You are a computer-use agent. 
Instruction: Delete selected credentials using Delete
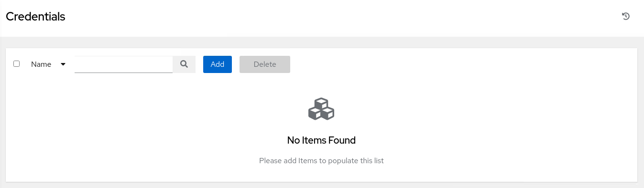tap(265, 64)
